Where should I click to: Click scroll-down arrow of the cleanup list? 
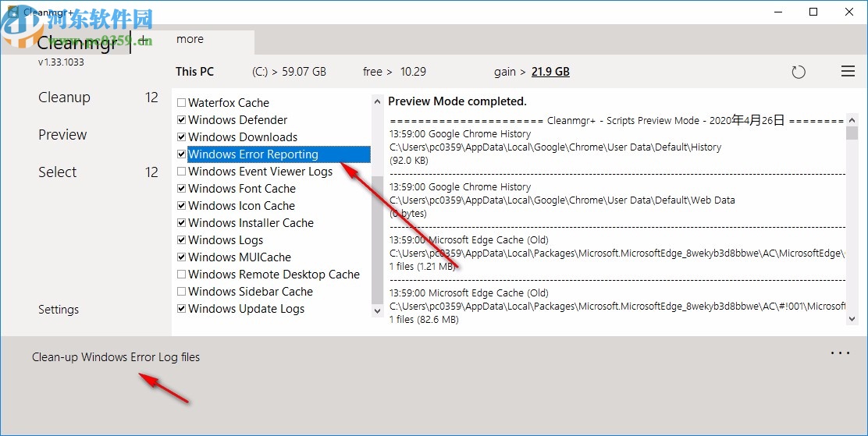[x=378, y=311]
